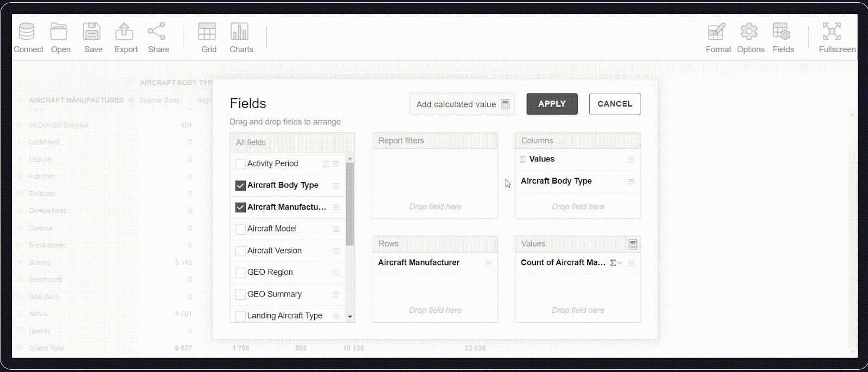Enter Fullscreen mode
868x372 pixels.
[x=837, y=38]
